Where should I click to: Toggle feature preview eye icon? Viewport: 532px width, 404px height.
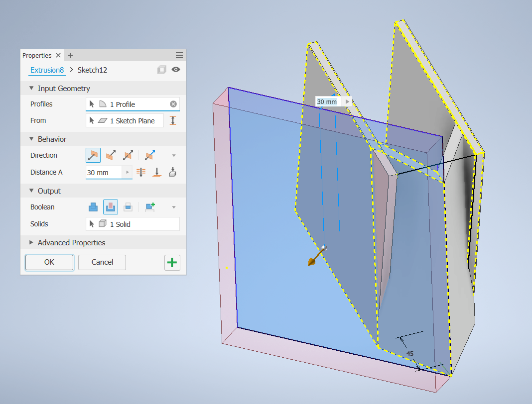point(176,70)
